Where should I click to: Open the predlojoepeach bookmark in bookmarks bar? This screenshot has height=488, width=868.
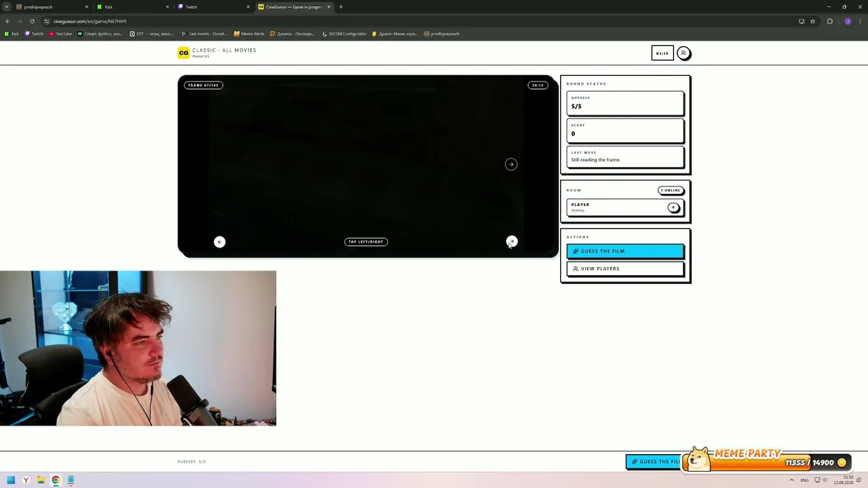point(441,34)
